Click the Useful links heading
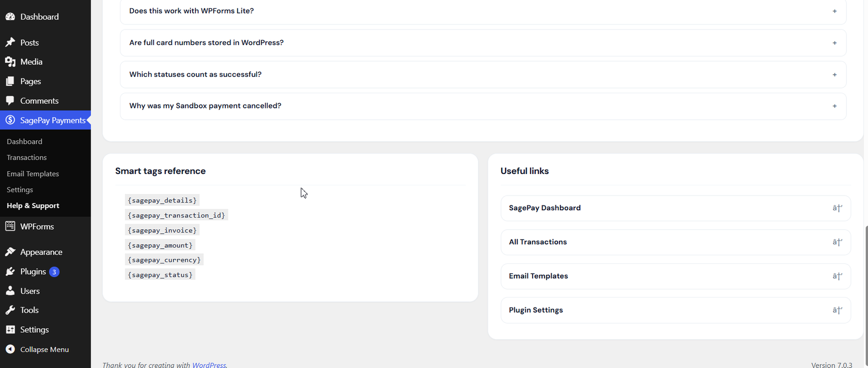The height and width of the screenshot is (368, 868). (x=525, y=171)
